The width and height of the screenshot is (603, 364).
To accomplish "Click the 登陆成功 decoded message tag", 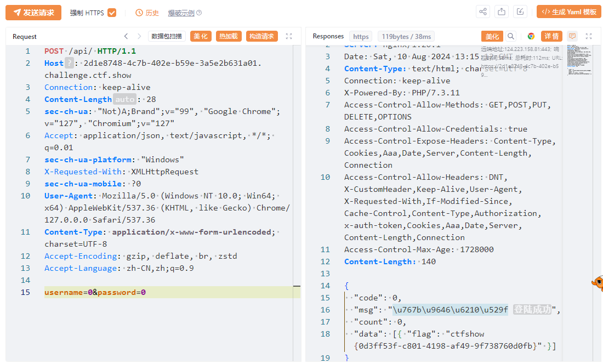I will (x=532, y=309).
